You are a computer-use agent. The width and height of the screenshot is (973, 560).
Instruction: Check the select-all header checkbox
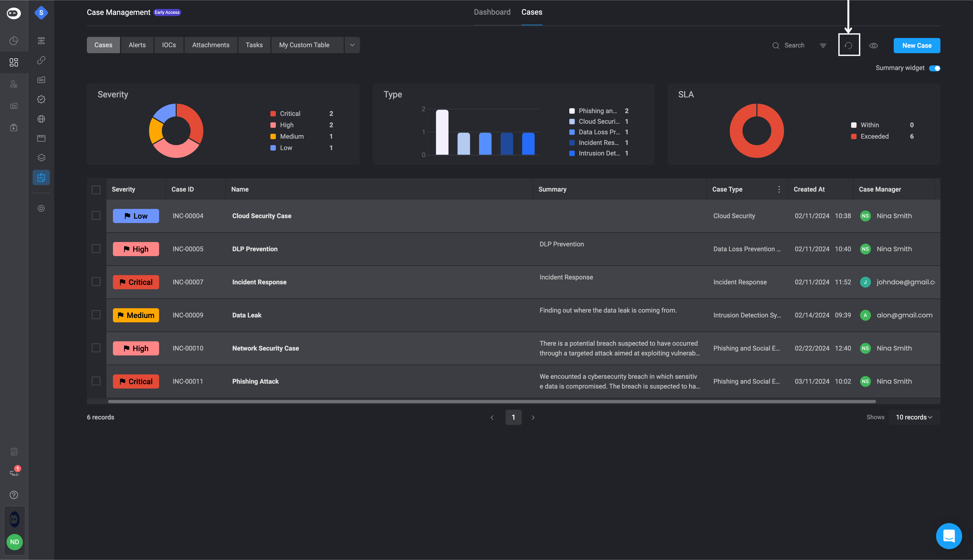tap(96, 190)
